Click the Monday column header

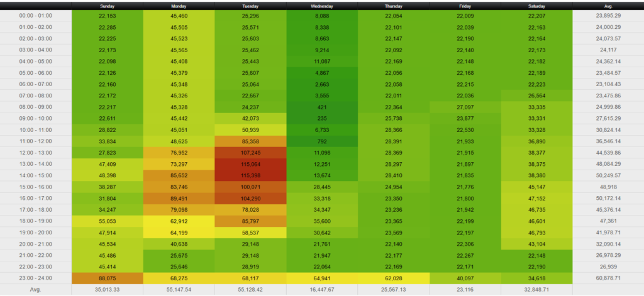[x=179, y=6]
